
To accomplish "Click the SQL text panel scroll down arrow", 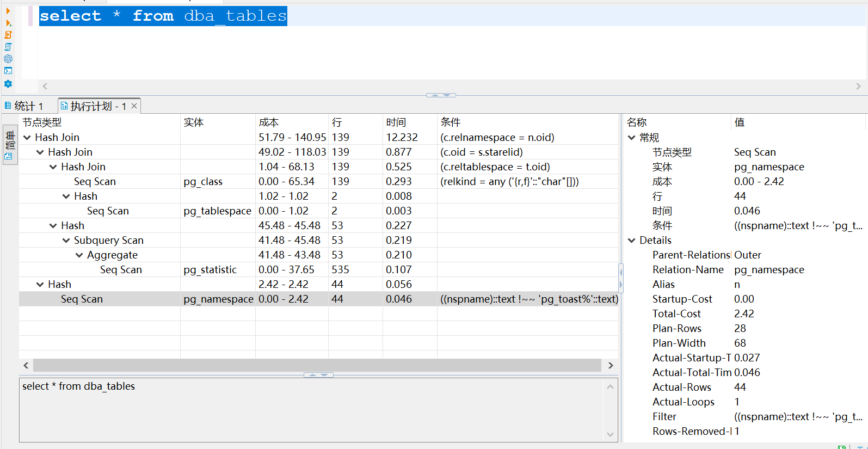I will click(610, 434).
